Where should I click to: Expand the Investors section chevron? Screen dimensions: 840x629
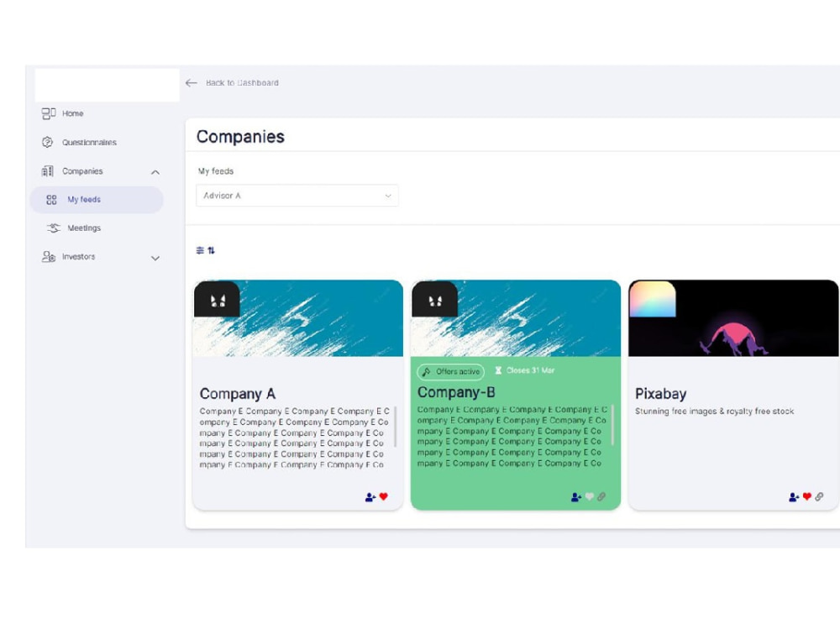155,259
